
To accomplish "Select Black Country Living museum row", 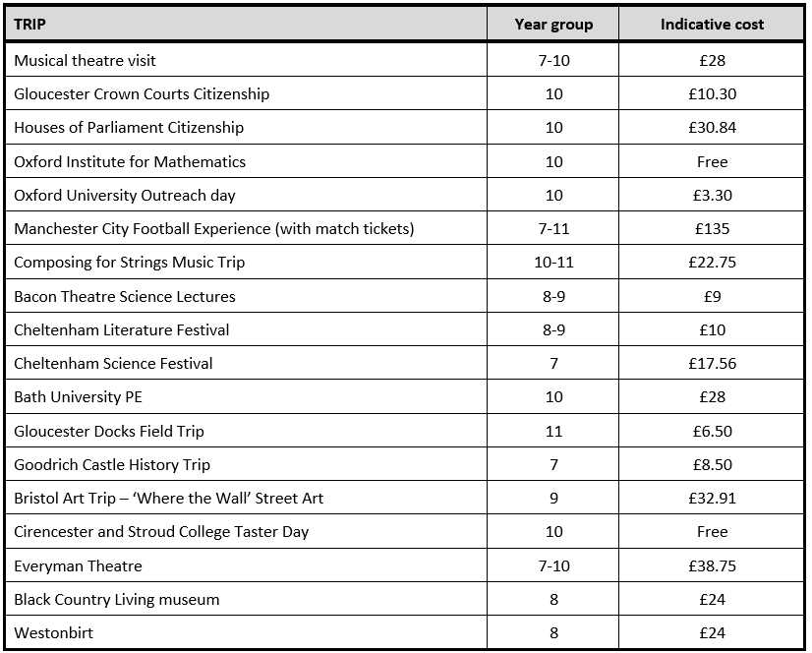I will point(117,599).
